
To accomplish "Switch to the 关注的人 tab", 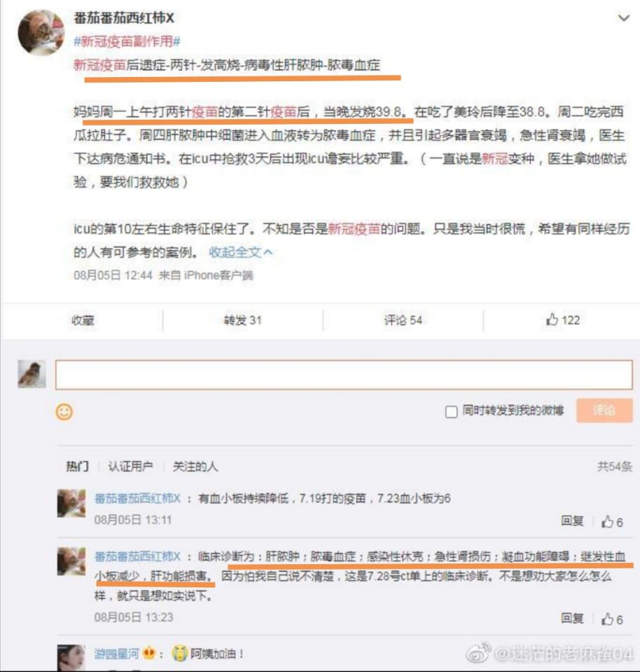I will [195, 466].
